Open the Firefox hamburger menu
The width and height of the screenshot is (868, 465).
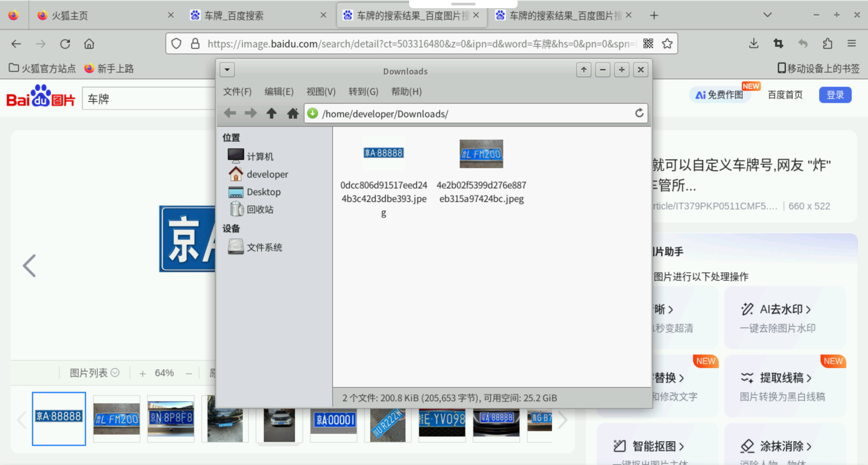pyautogui.click(x=852, y=43)
